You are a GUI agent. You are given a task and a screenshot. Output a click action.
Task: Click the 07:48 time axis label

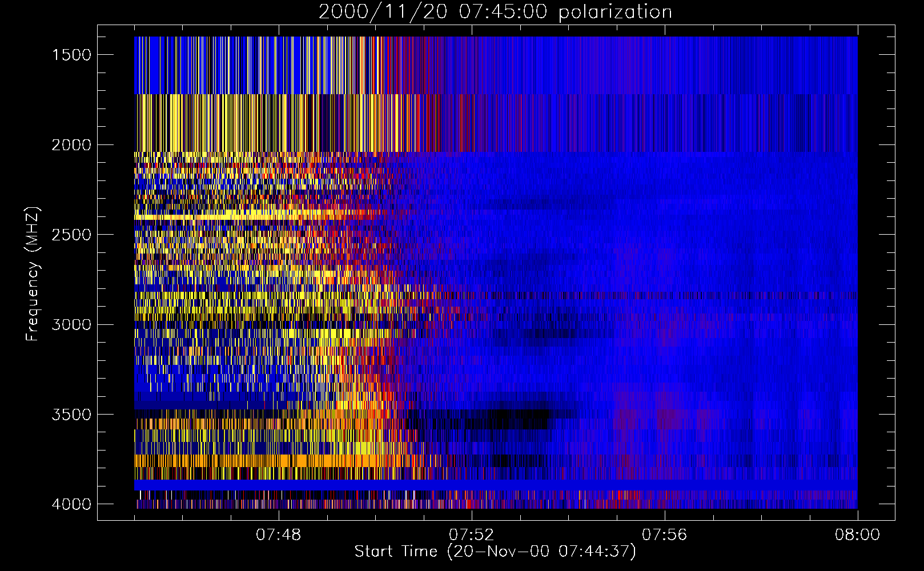(x=279, y=535)
